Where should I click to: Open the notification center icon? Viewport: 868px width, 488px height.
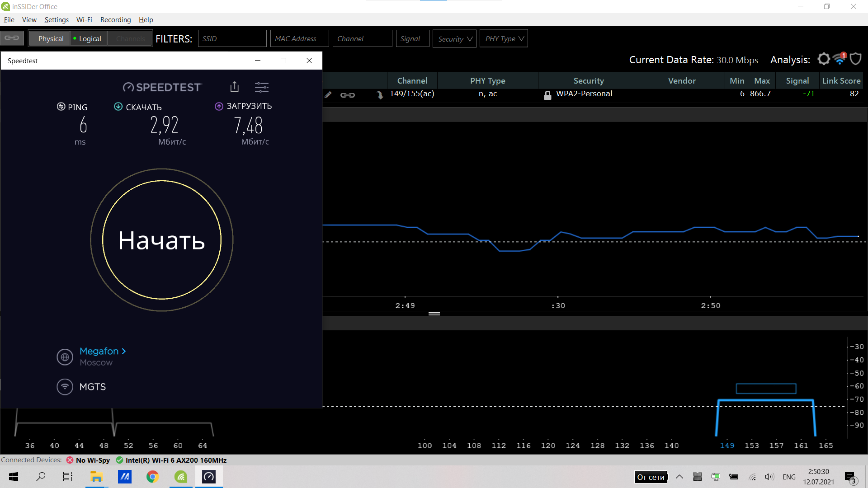[x=851, y=477]
